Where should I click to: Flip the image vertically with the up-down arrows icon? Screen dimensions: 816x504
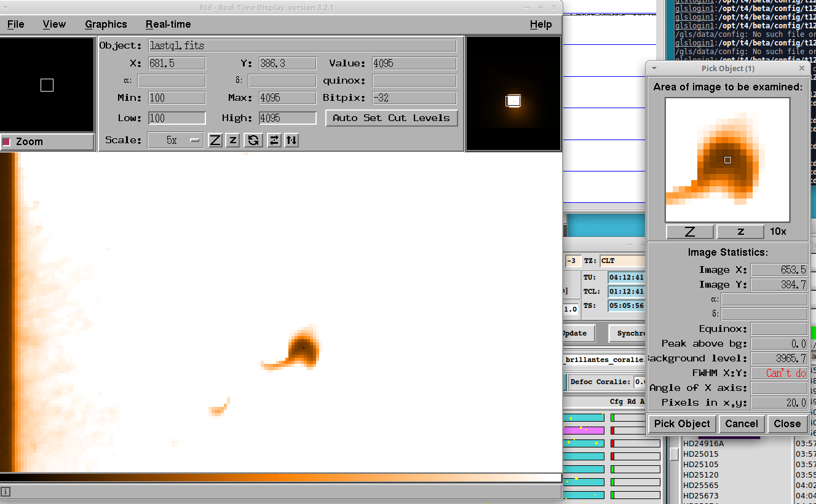pyautogui.click(x=291, y=140)
